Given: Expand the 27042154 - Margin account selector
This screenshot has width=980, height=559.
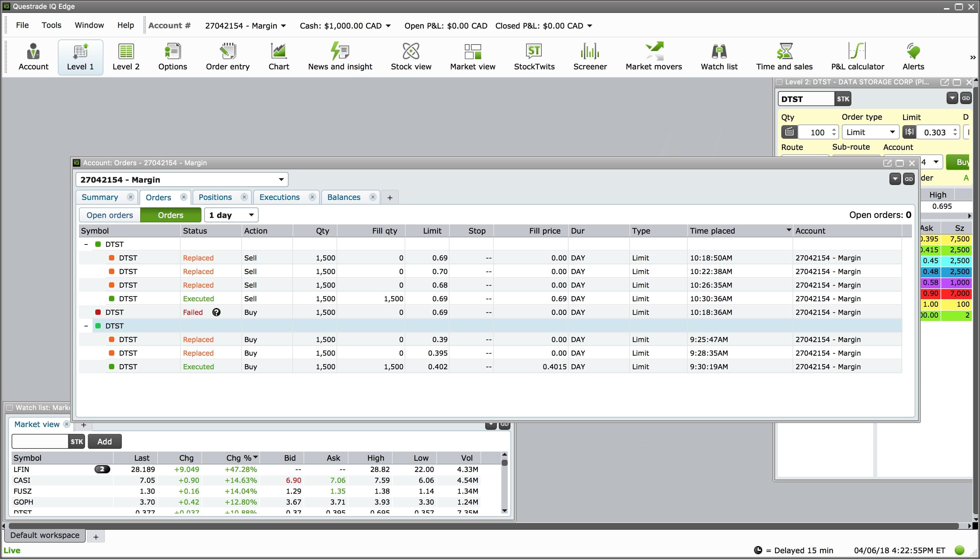Looking at the screenshot, I should pyautogui.click(x=182, y=180).
